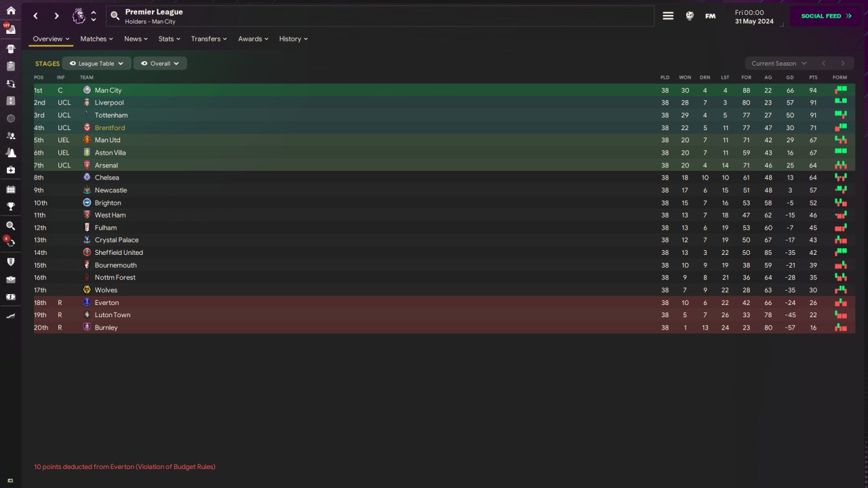Click Newcastle's form indicator bars
The height and width of the screenshot is (488, 868).
(x=841, y=190)
